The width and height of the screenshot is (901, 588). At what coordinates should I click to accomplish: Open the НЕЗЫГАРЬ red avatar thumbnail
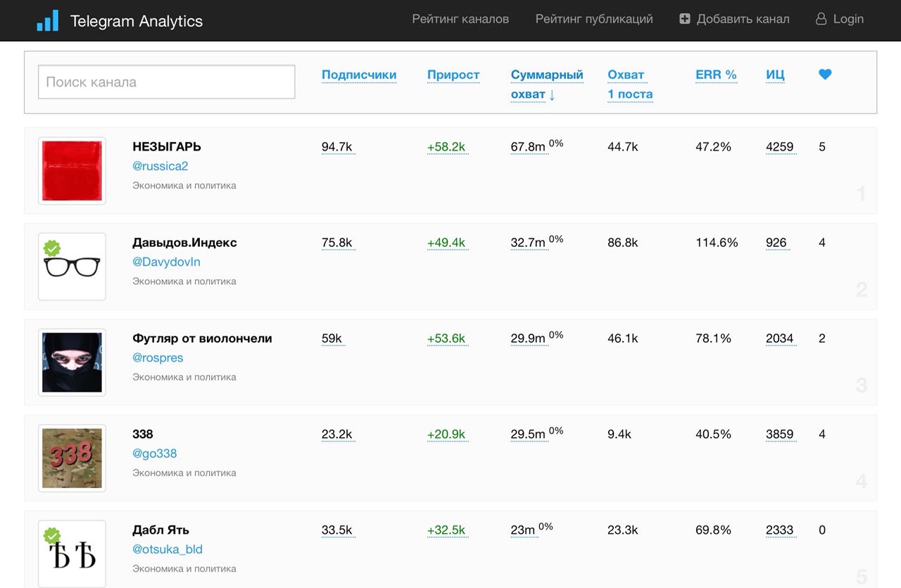point(72,171)
